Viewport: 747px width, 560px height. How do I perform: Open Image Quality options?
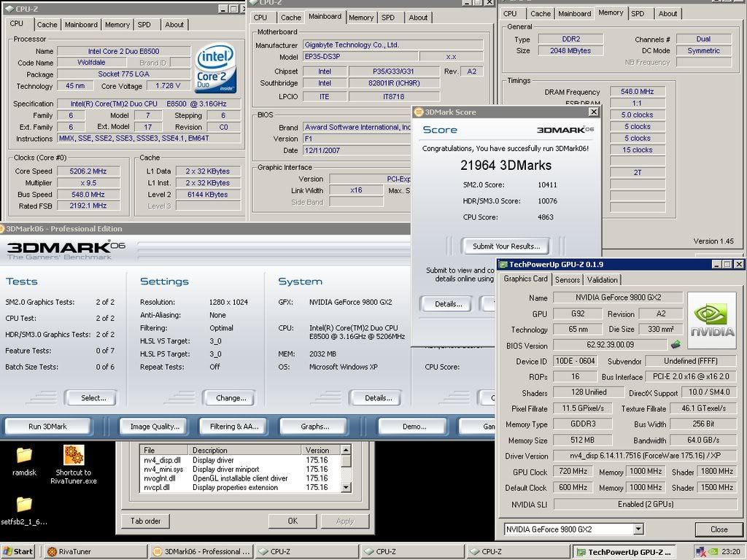[x=155, y=426]
